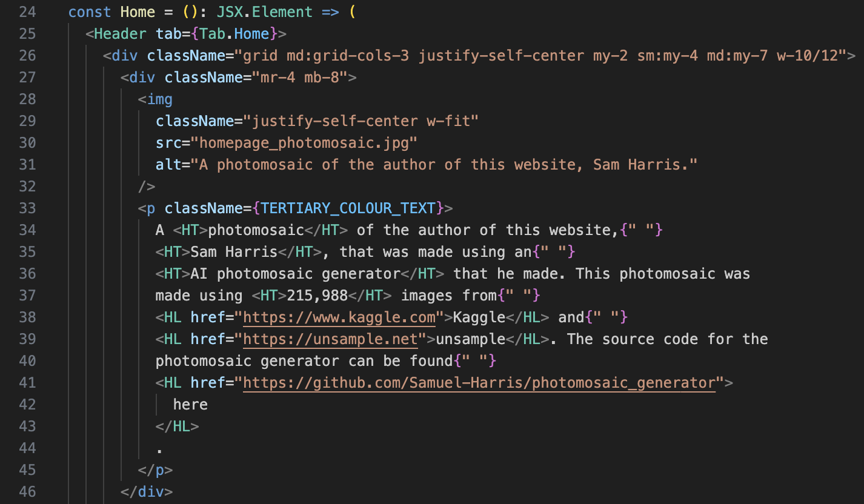
Task: Click the closing '</div>' tag on line 46
Action: click(x=147, y=491)
